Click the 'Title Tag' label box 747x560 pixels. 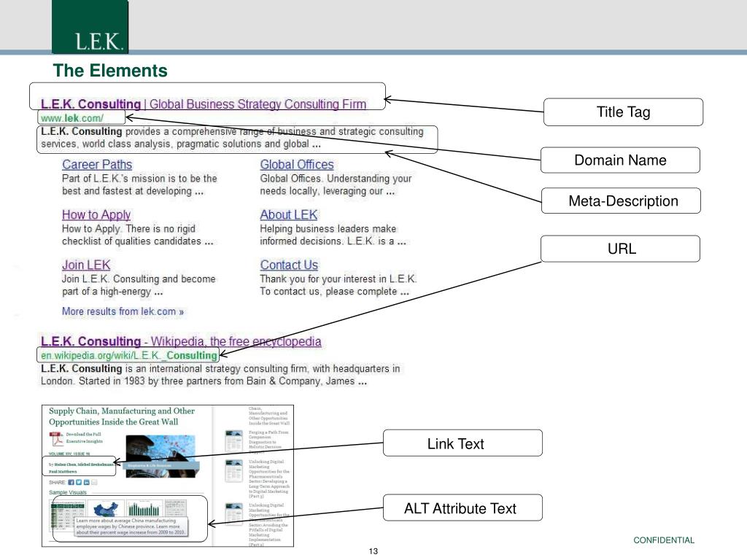point(623,112)
